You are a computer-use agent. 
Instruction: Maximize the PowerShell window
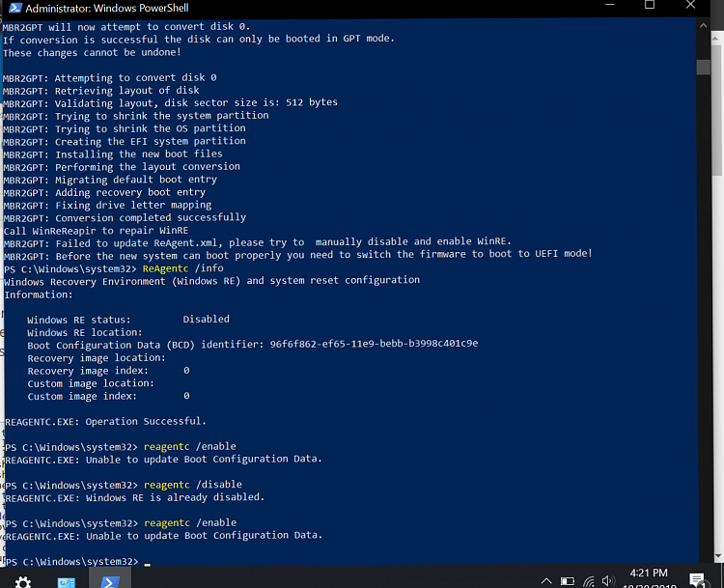pos(649,8)
